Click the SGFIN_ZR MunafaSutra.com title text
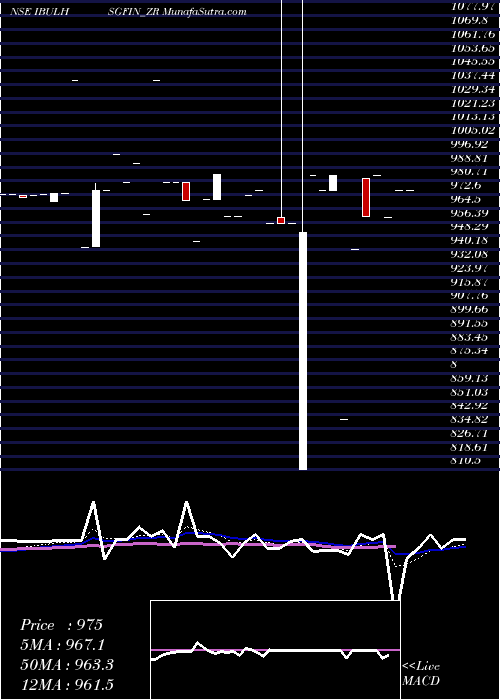This screenshot has width=500, height=700. [x=177, y=12]
